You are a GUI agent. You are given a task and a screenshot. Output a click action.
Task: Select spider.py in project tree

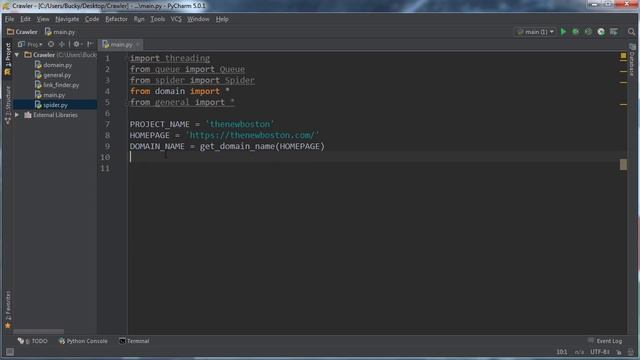click(x=56, y=105)
